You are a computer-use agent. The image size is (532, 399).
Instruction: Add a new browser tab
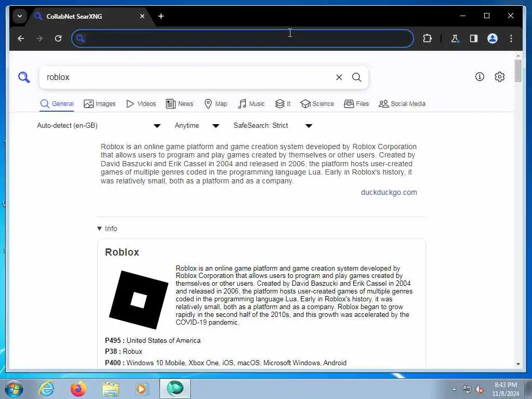point(161,16)
